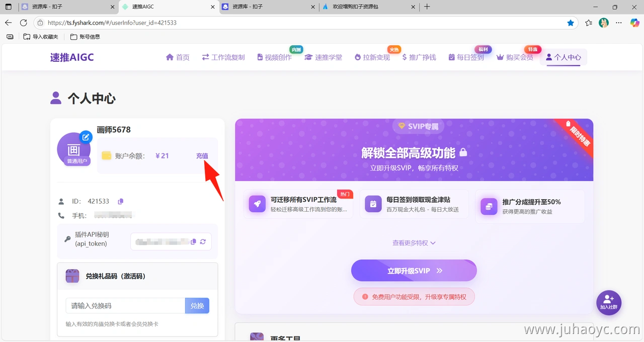Open the Copilot sidebar icon
644x342 pixels.
[x=634, y=23]
